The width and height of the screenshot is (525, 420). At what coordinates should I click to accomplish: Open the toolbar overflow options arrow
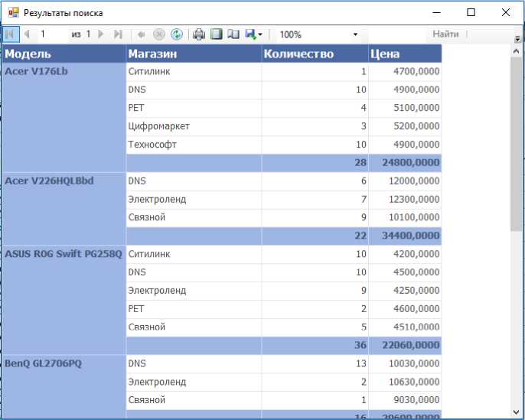[518, 37]
